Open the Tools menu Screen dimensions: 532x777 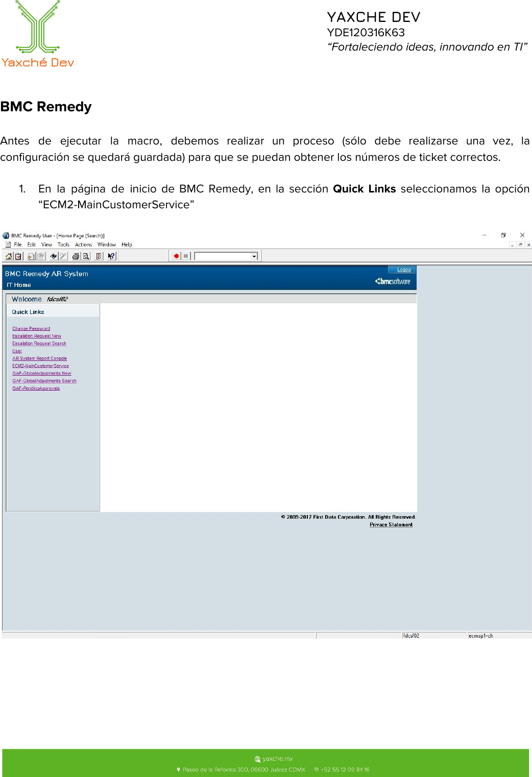pos(63,245)
